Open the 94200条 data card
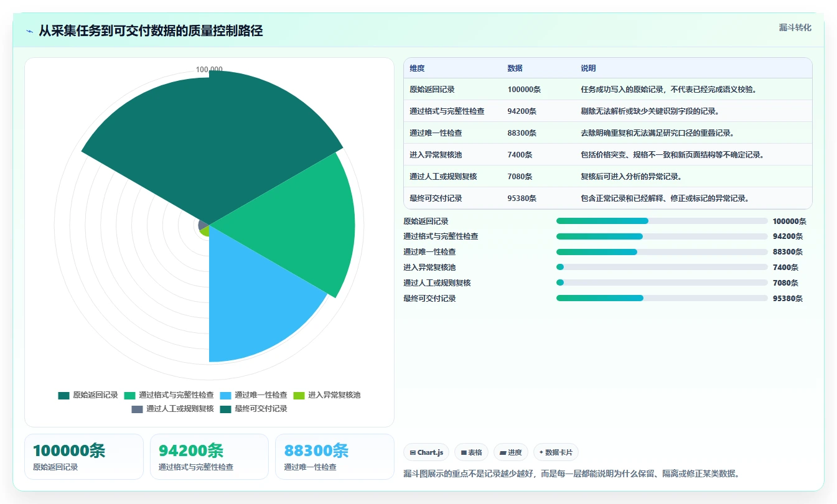 (x=209, y=457)
